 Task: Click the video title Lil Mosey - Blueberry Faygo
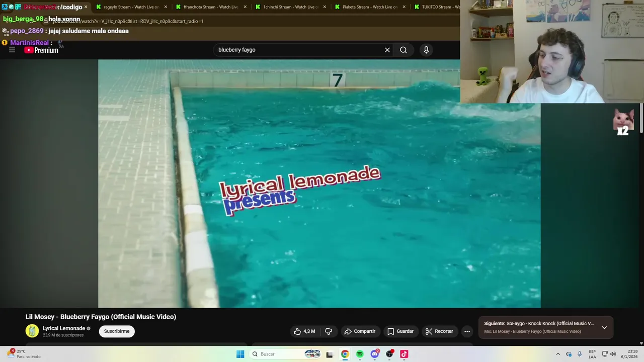click(x=101, y=317)
